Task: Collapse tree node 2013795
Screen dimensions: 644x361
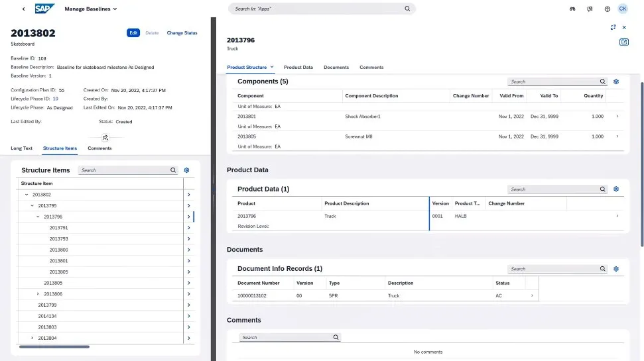Action: (x=32, y=206)
